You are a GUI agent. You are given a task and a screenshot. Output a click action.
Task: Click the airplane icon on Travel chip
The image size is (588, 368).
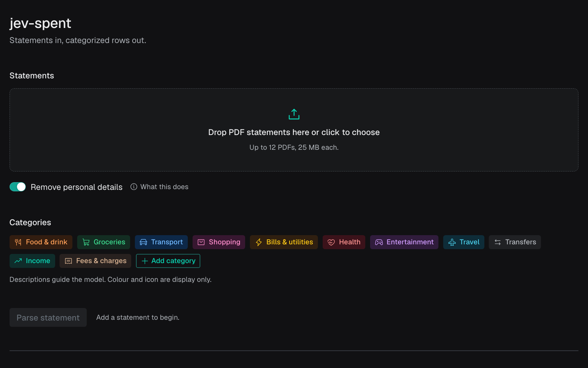coord(452,242)
